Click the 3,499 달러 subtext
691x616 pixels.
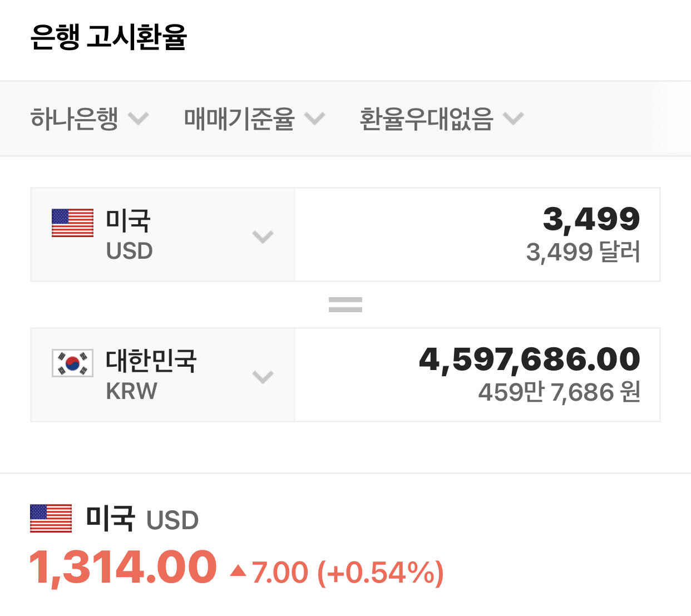click(x=583, y=252)
